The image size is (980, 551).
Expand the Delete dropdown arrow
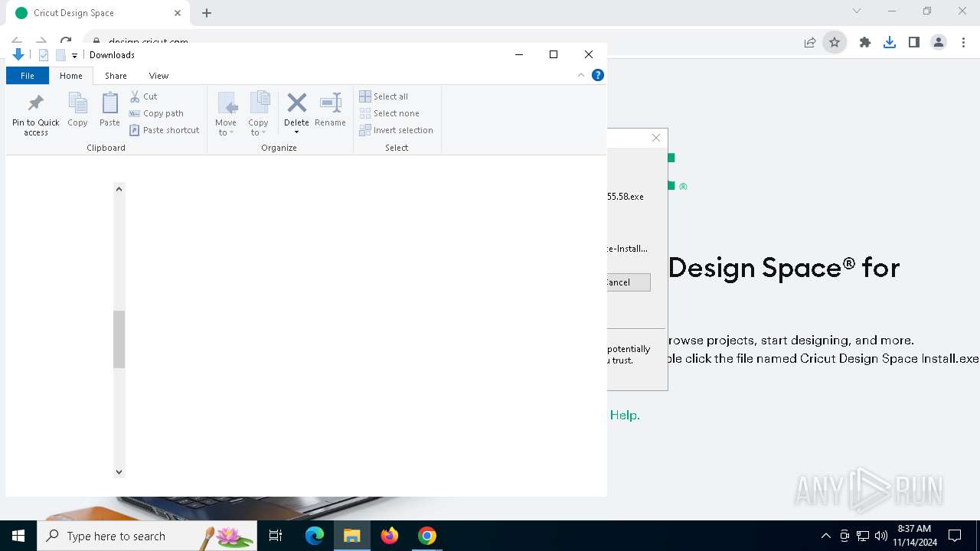(x=296, y=132)
